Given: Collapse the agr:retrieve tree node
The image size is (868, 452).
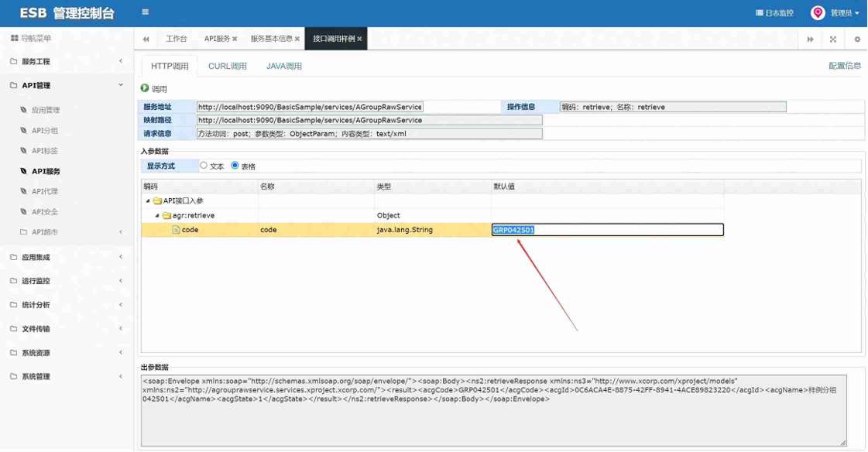Looking at the screenshot, I should [157, 215].
